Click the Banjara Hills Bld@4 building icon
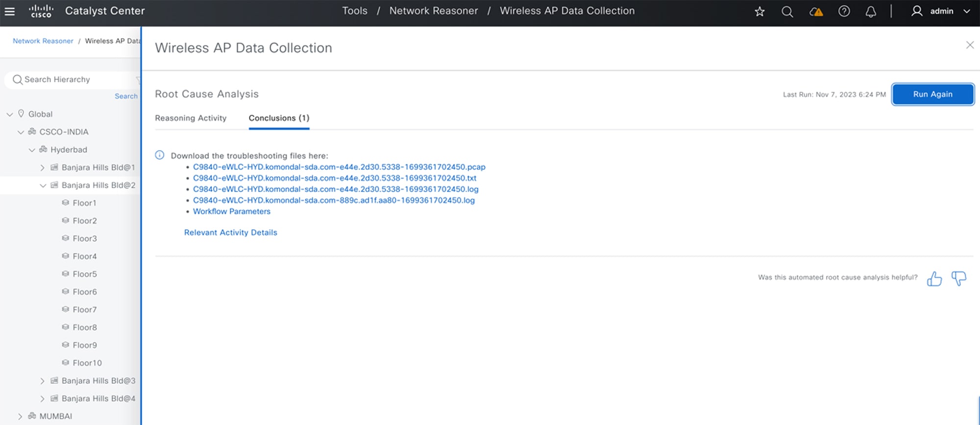Screen dimensions: 980x425 54,398
